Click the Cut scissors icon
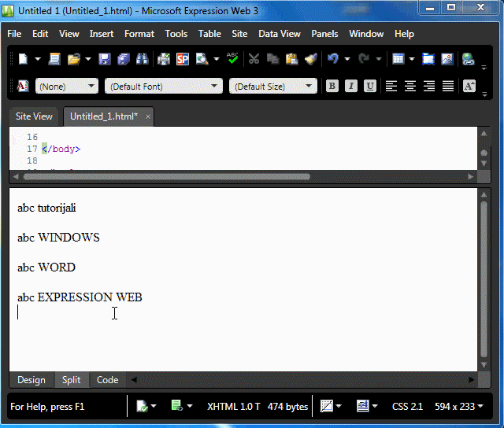The image size is (504, 428). (254, 59)
